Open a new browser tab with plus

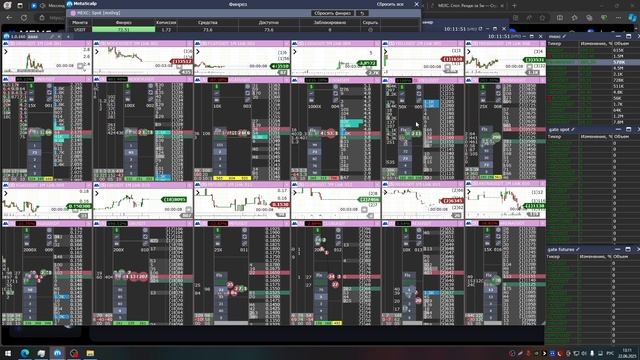point(514,6)
